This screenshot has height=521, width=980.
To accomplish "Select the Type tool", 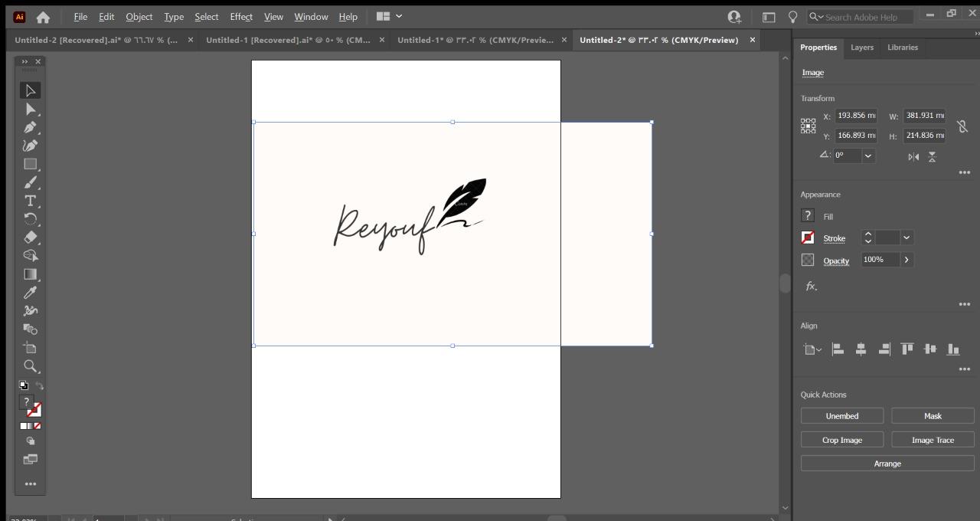I will point(31,201).
